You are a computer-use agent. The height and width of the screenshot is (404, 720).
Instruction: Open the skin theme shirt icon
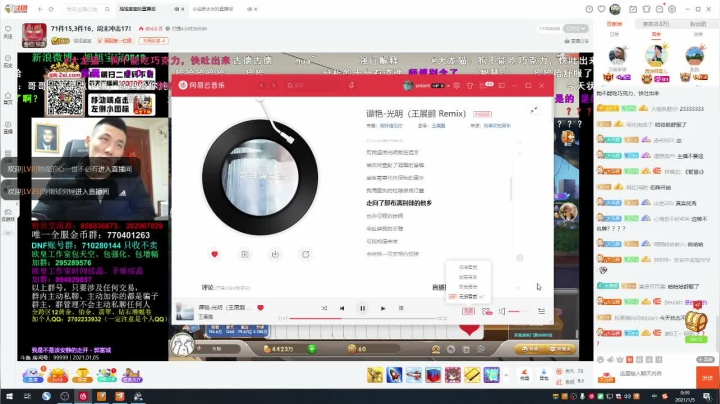[470, 85]
